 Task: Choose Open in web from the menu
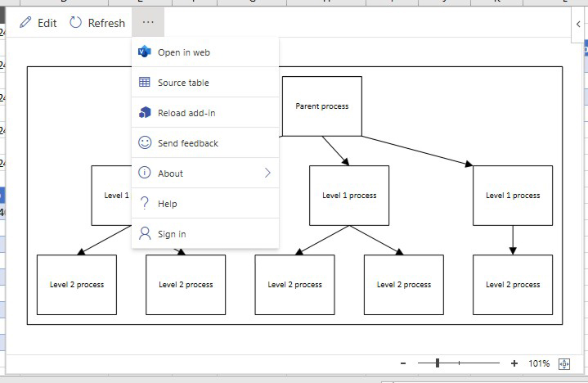click(x=205, y=52)
